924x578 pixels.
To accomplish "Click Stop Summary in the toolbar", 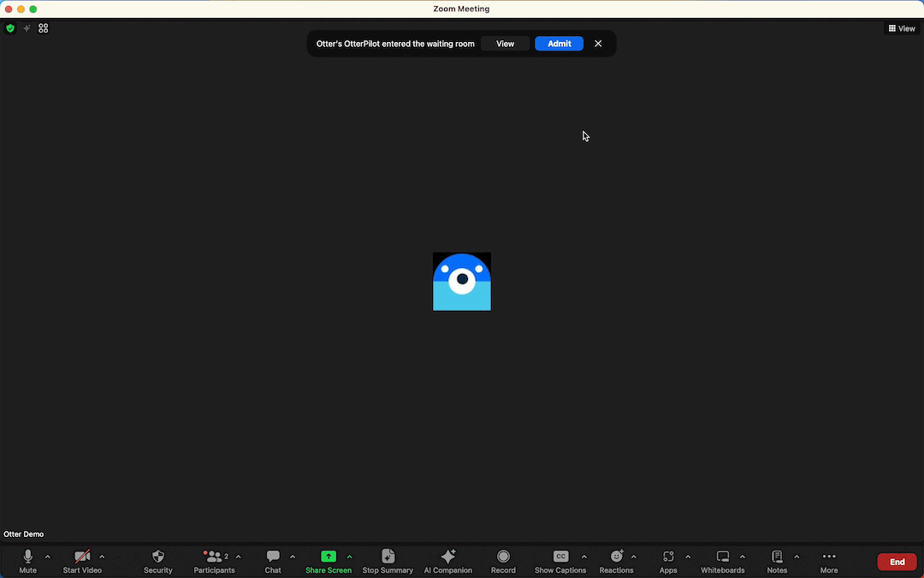I will click(x=388, y=562).
